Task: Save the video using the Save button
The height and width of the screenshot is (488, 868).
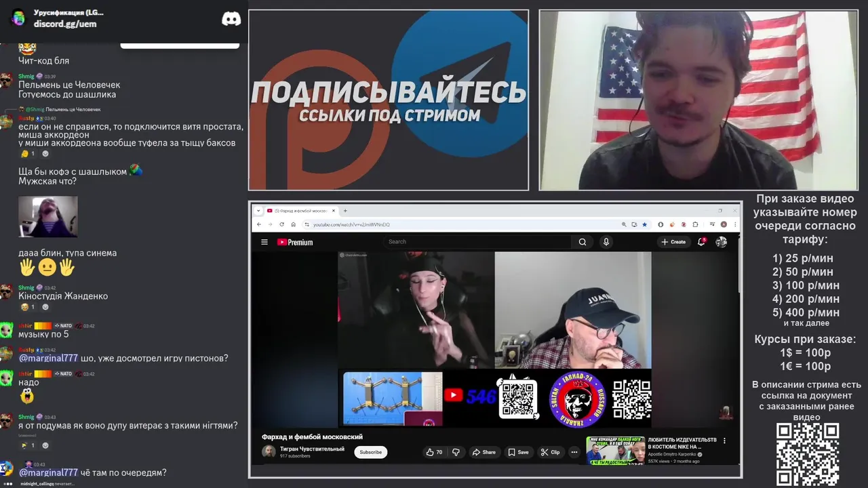Action: pyautogui.click(x=519, y=452)
